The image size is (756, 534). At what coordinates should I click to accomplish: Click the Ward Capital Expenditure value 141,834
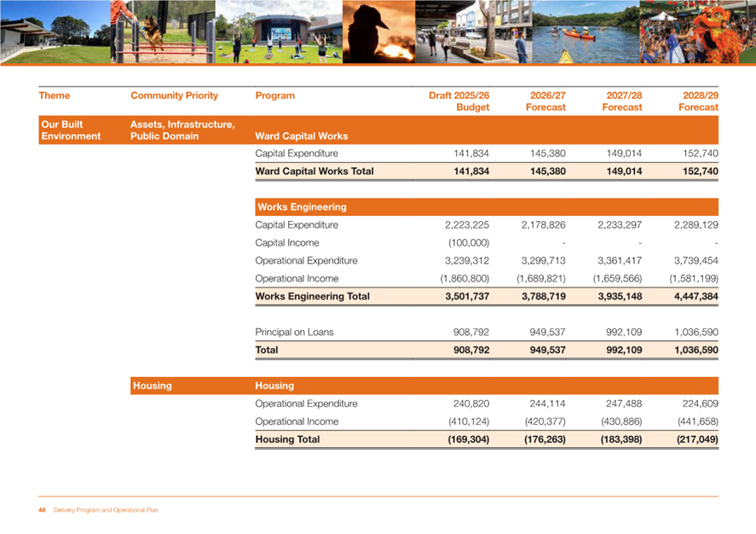(471, 154)
